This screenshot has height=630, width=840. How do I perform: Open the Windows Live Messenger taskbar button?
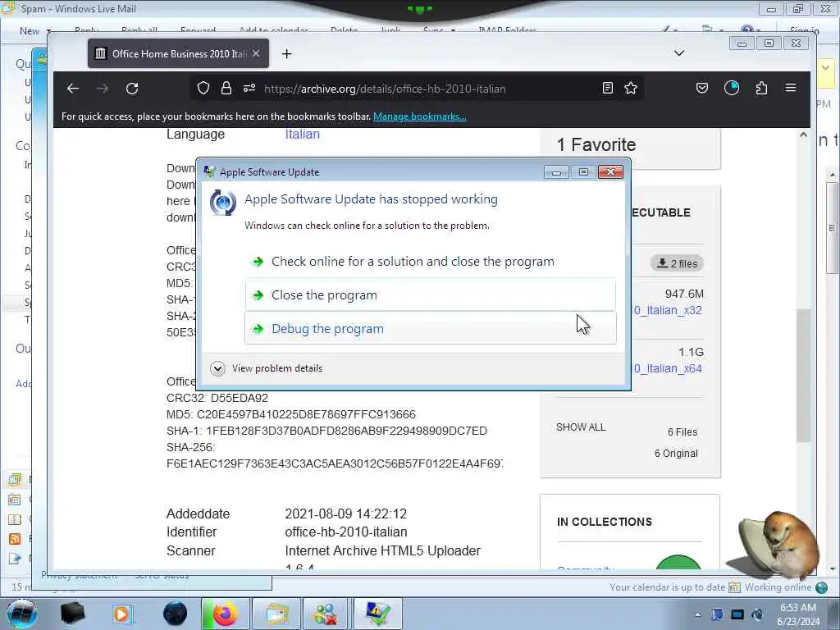[x=326, y=614]
